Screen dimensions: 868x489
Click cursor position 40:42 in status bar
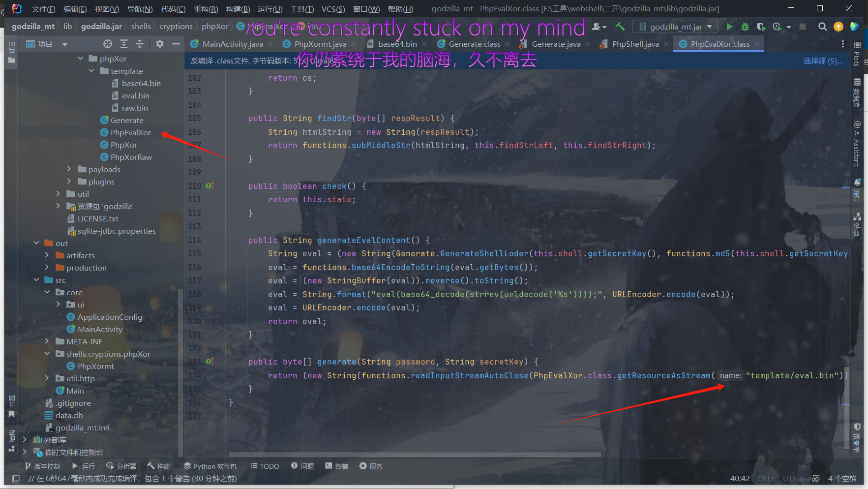pyautogui.click(x=740, y=478)
